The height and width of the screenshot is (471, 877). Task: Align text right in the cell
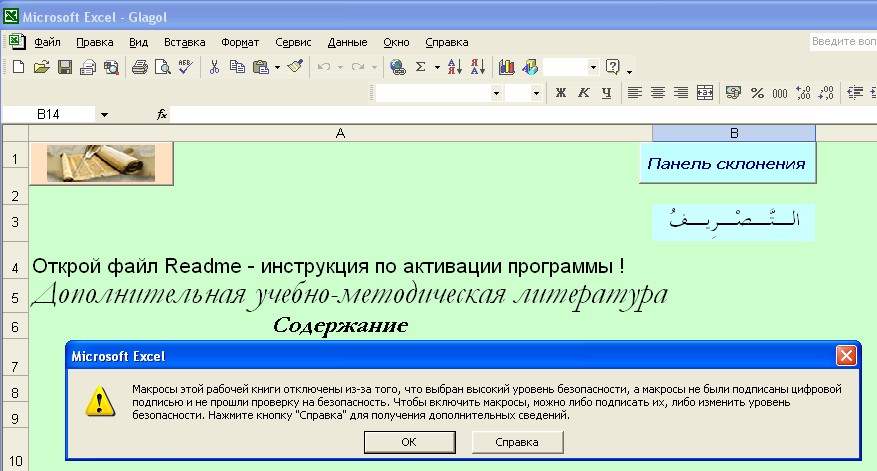coord(681,93)
